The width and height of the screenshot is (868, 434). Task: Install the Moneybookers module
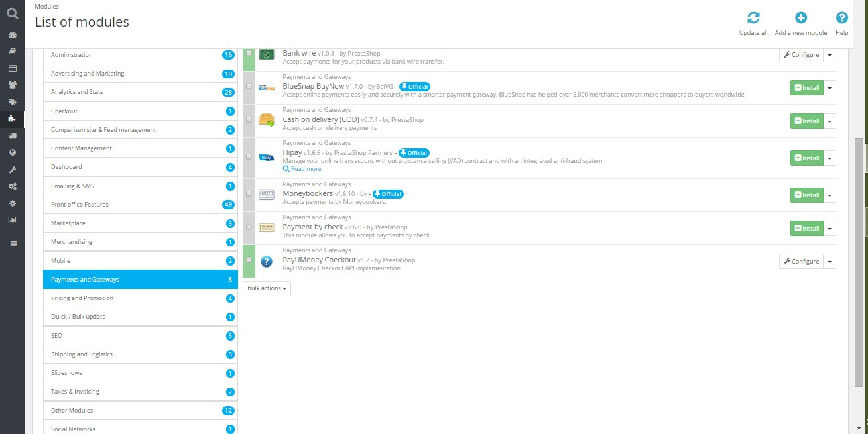click(x=807, y=195)
